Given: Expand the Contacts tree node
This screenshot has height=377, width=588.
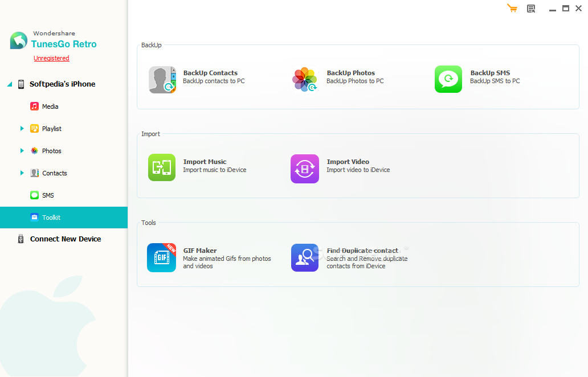Looking at the screenshot, I should coord(22,173).
